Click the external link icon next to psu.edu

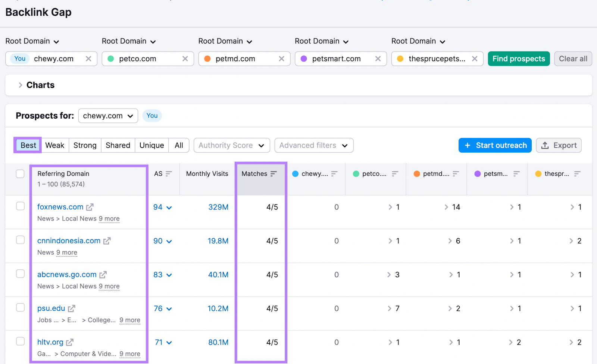[x=72, y=308]
